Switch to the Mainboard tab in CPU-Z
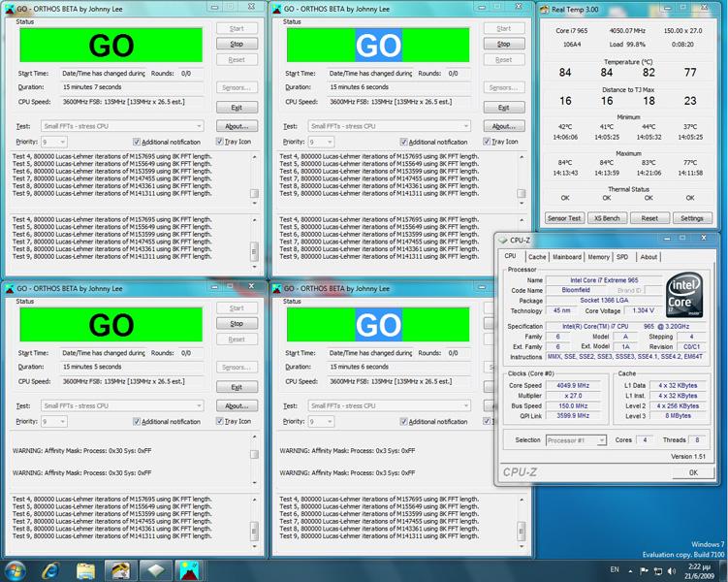 pyautogui.click(x=567, y=257)
